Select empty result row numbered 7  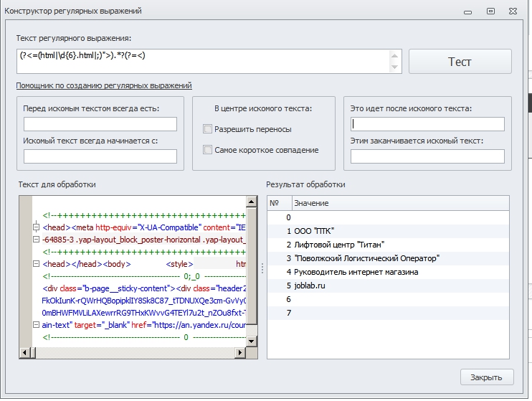click(x=388, y=313)
